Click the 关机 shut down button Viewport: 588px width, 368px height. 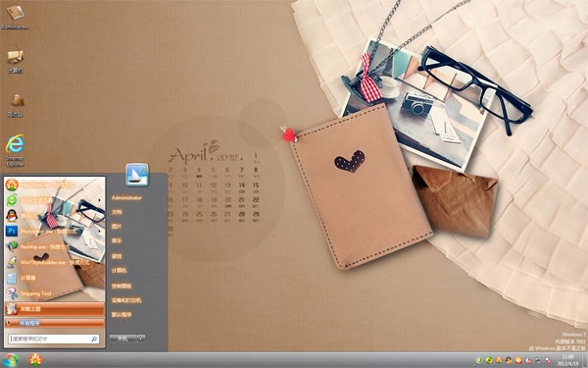point(122,339)
